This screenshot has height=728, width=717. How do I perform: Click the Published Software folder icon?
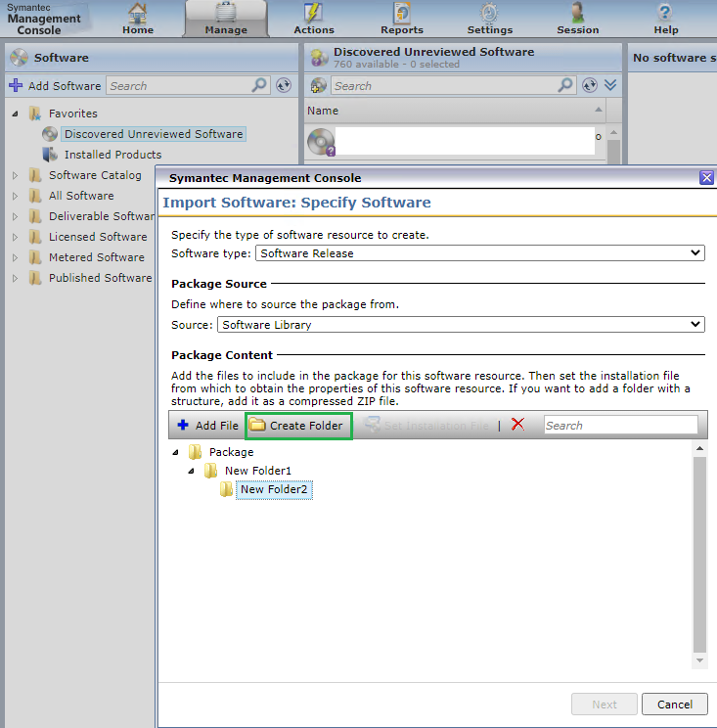[35, 278]
